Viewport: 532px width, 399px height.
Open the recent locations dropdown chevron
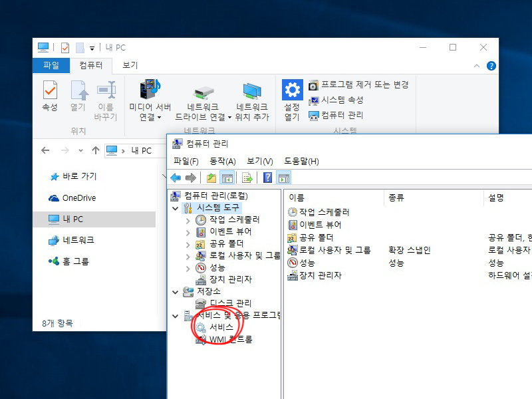pyautogui.click(x=80, y=150)
